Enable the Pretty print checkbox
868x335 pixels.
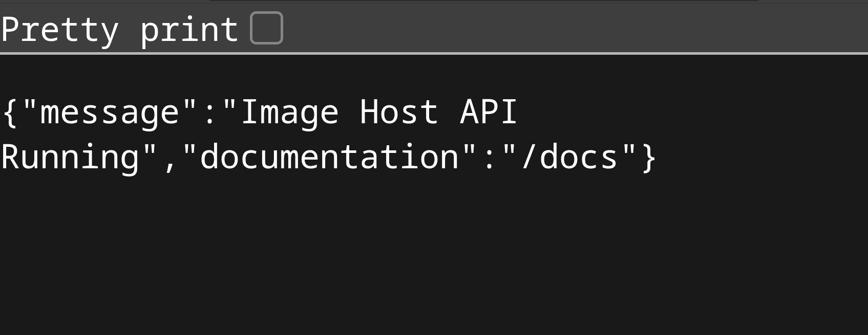point(266,28)
